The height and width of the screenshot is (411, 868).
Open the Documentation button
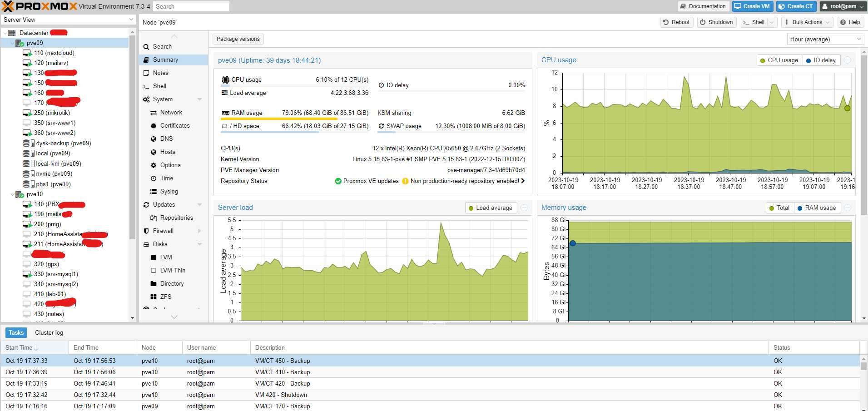point(703,6)
